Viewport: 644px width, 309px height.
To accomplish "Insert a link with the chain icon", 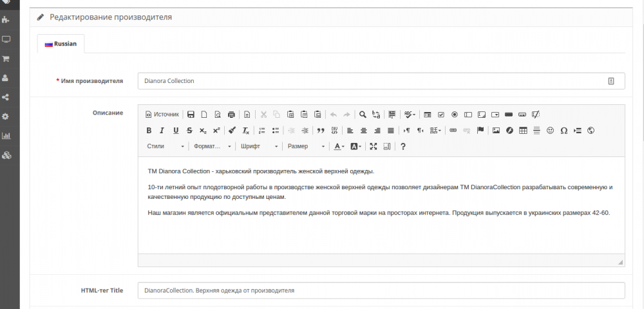I will point(453,131).
